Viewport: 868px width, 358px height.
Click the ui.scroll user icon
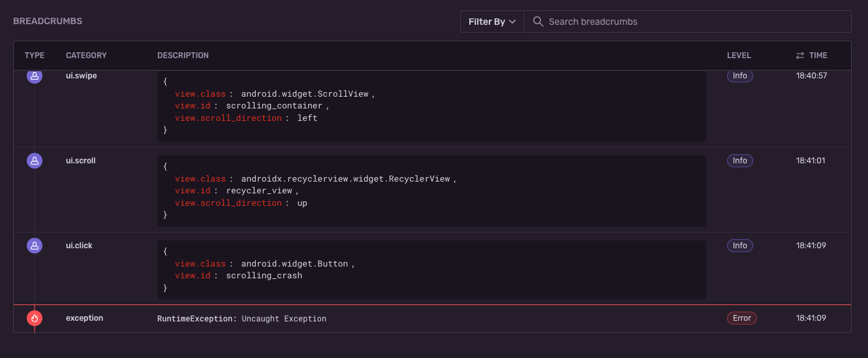click(35, 161)
